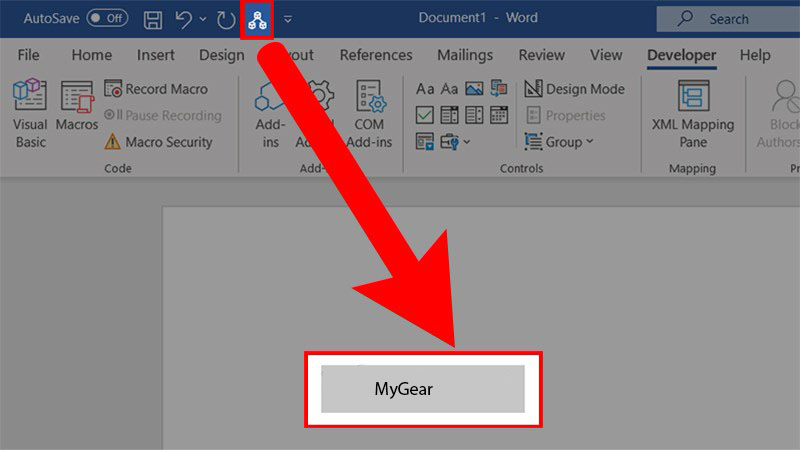Expand Customize Quick Access Toolbar menu
The image size is (800, 450).
click(x=288, y=19)
